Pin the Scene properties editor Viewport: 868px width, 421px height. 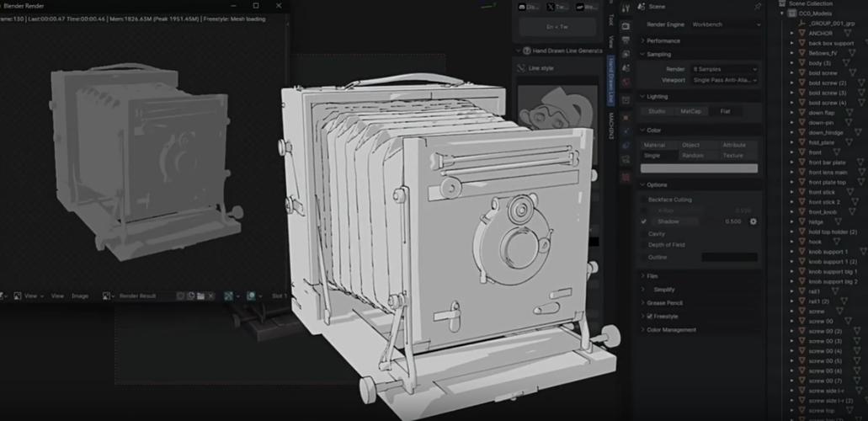[758, 7]
